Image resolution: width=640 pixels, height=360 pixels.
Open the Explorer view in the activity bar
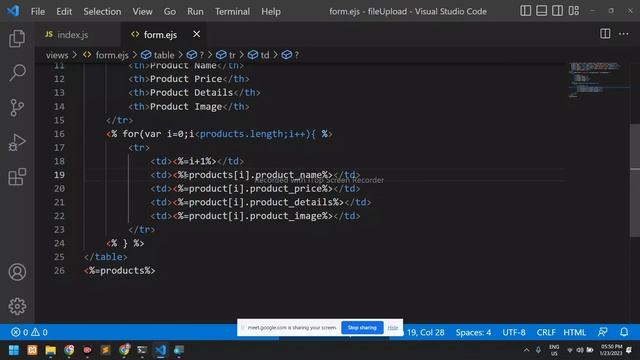tap(17, 38)
